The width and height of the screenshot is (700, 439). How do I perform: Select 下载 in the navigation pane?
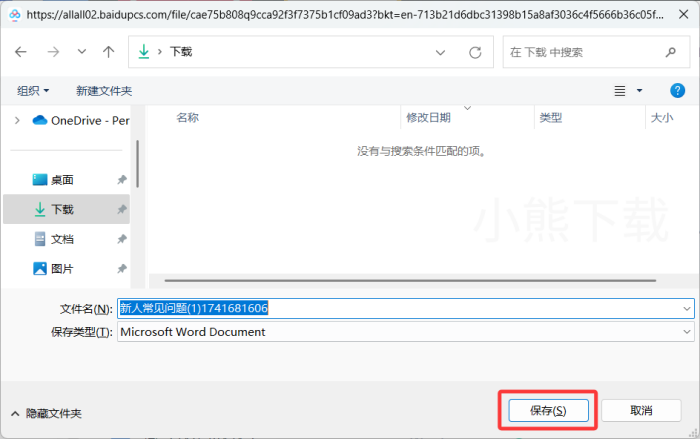67,209
